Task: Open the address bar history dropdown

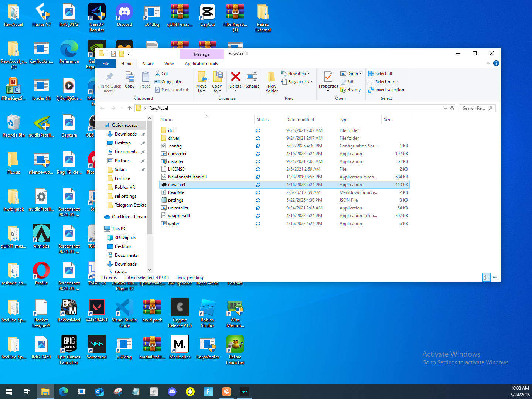Action: tap(446, 108)
